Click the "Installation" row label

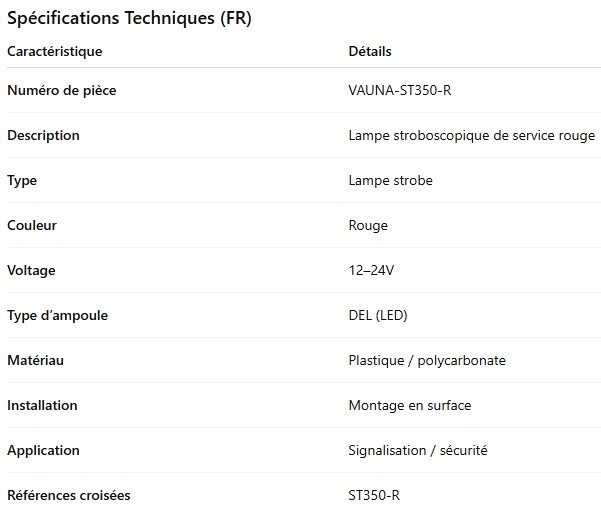[42, 406]
